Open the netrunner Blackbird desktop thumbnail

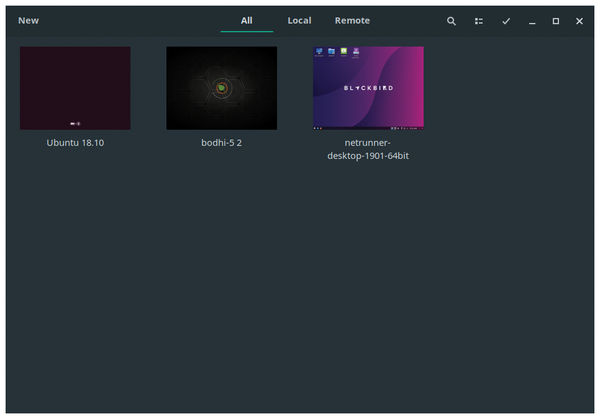(x=368, y=88)
